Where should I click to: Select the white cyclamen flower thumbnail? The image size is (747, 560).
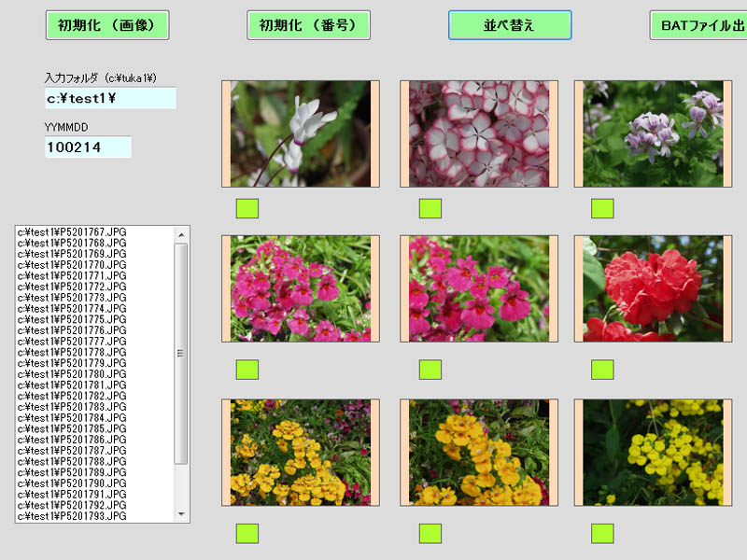coord(301,133)
